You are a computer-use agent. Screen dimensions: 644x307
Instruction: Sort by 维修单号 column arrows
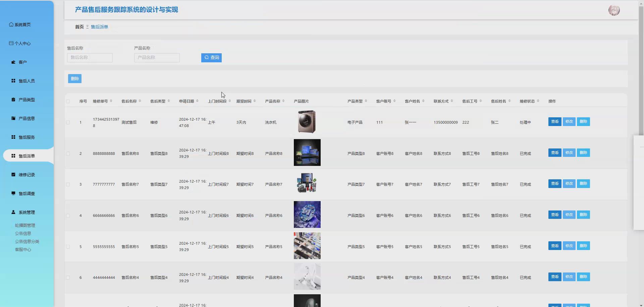click(111, 101)
